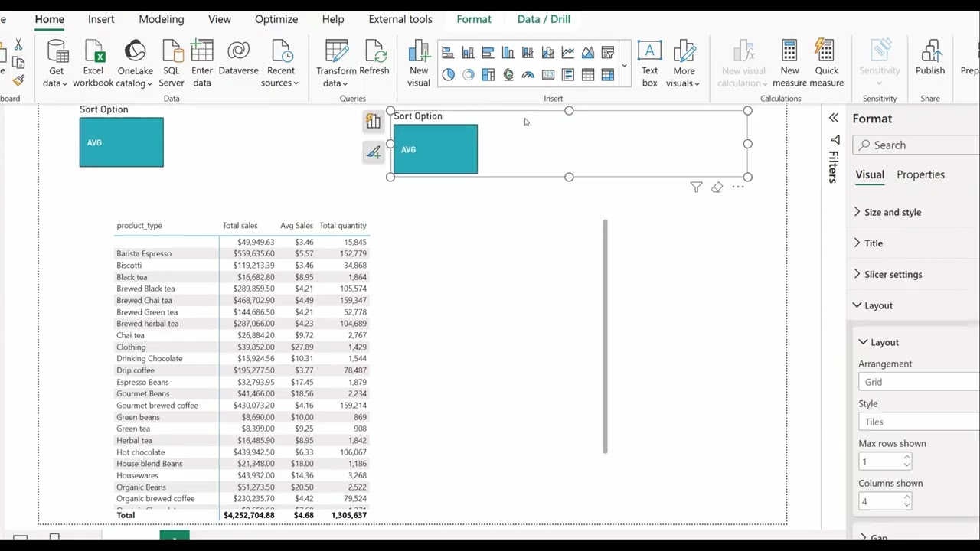Viewport: 980px width, 551px height.
Task: Import from Excel workbook
Action: [93, 64]
